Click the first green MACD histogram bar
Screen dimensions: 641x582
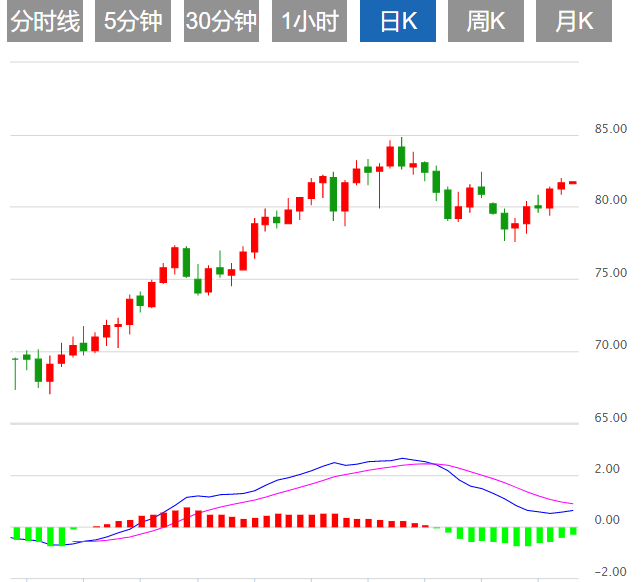[x=17, y=534]
